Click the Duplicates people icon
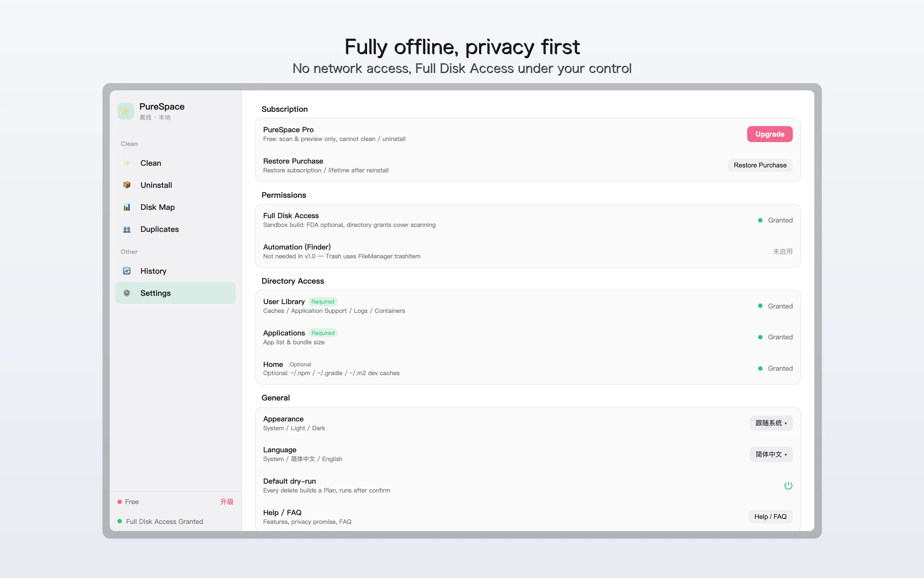 pos(127,229)
